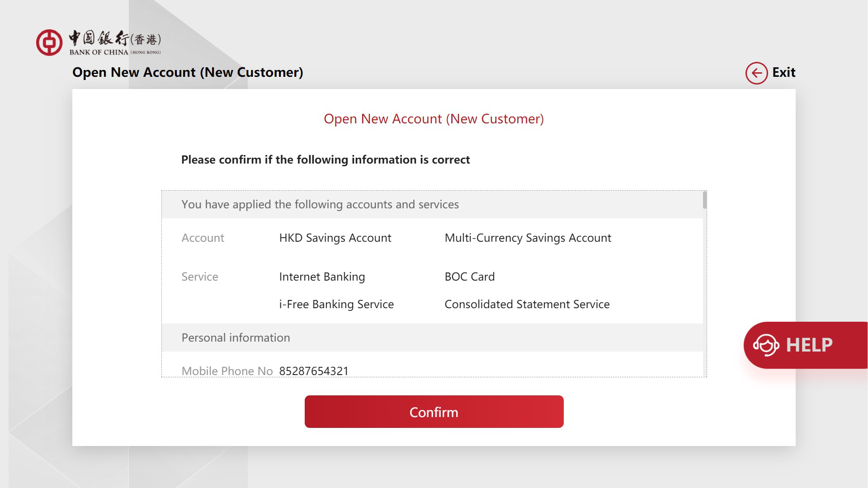The width and height of the screenshot is (868, 488).
Task: Click the red Open New Account heading
Action: 434,119
